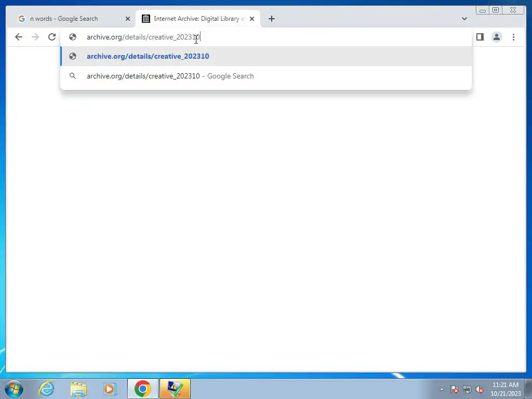532x399 pixels.
Task: Launch Internet Explorer from taskbar
Action: [46, 389]
